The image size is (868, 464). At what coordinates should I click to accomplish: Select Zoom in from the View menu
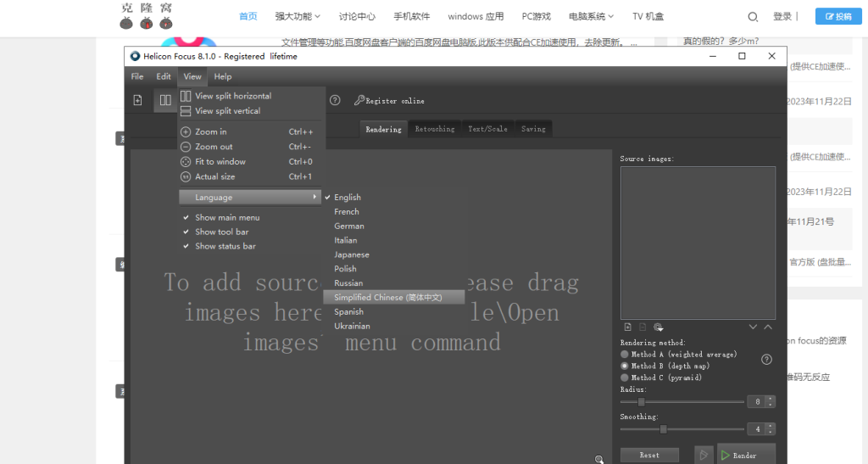[x=250, y=131]
